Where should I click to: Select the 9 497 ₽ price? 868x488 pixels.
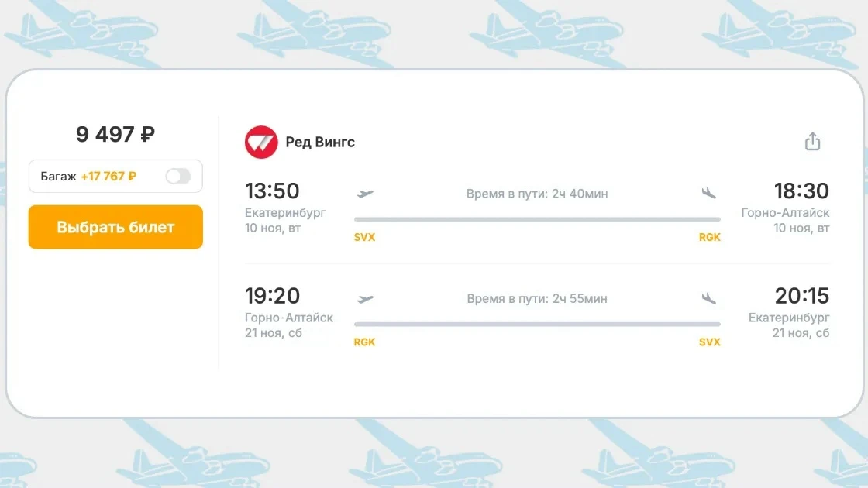[x=115, y=134]
